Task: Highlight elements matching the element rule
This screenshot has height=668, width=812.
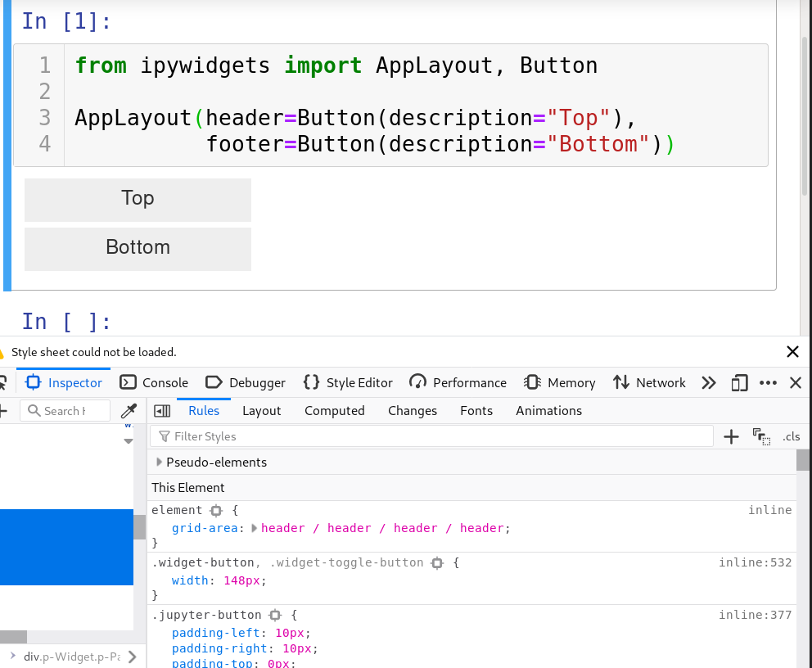Action: [x=216, y=511]
